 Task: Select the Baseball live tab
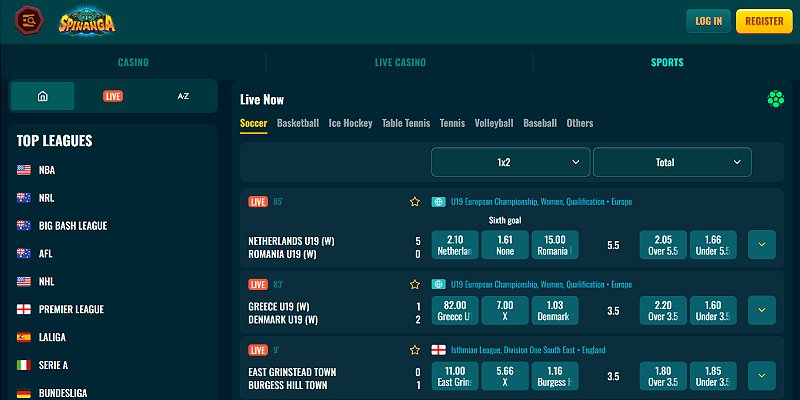[x=540, y=123]
